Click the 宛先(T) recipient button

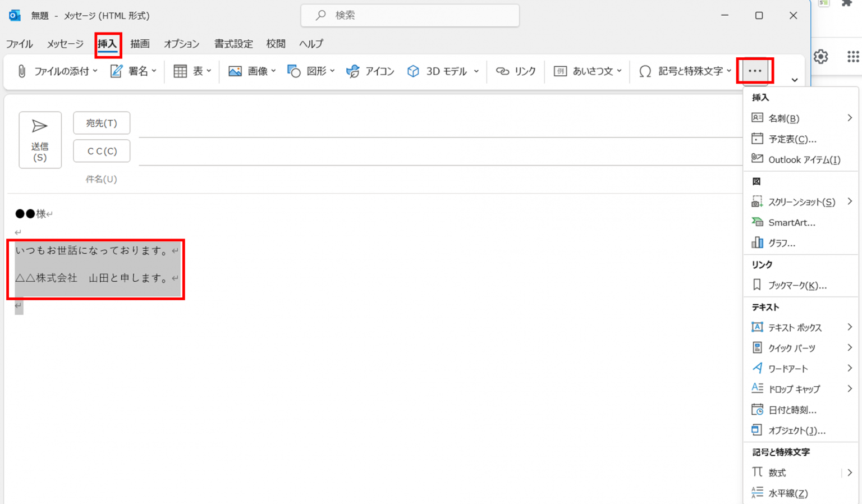(101, 123)
